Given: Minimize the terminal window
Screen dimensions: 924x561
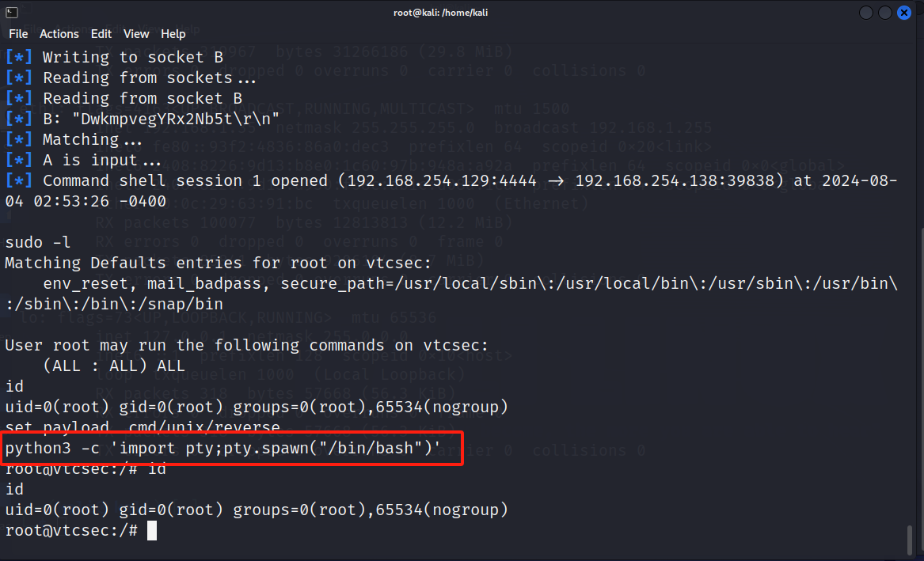Looking at the screenshot, I should coord(865,13).
